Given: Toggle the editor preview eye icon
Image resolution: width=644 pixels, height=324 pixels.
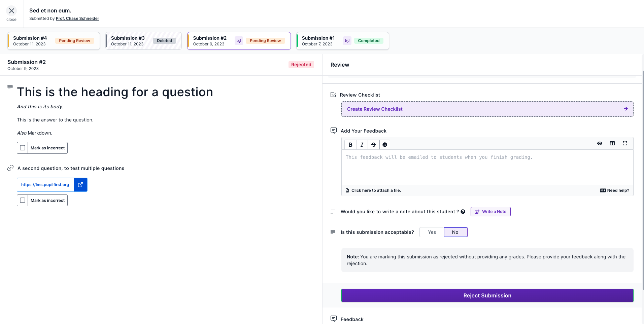Looking at the screenshot, I should [x=600, y=143].
